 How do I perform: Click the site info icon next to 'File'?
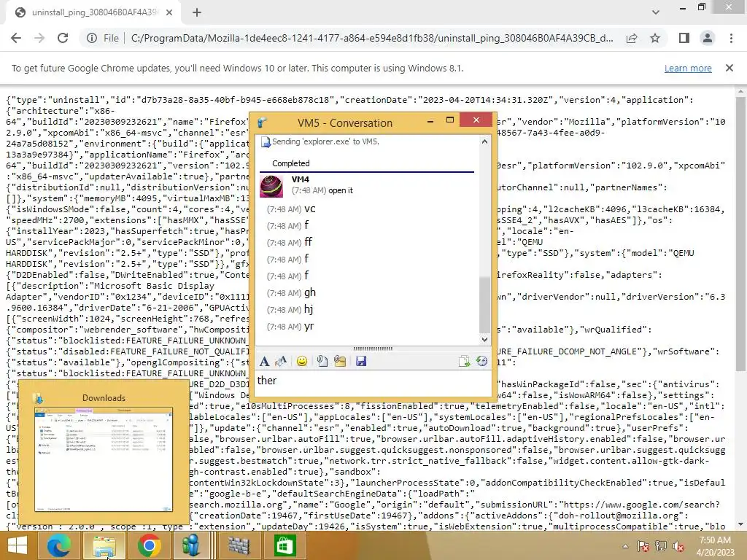pyautogui.click(x=92, y=38)
